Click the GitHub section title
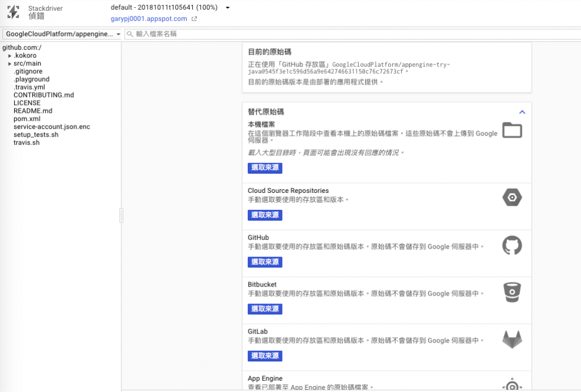581x392 pixels. (258, 238)
